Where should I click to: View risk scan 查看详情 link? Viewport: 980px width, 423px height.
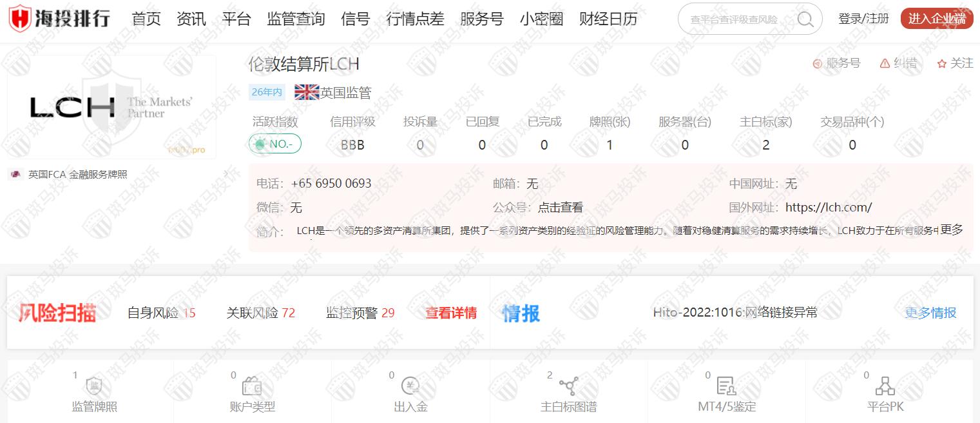click(451, 313)
